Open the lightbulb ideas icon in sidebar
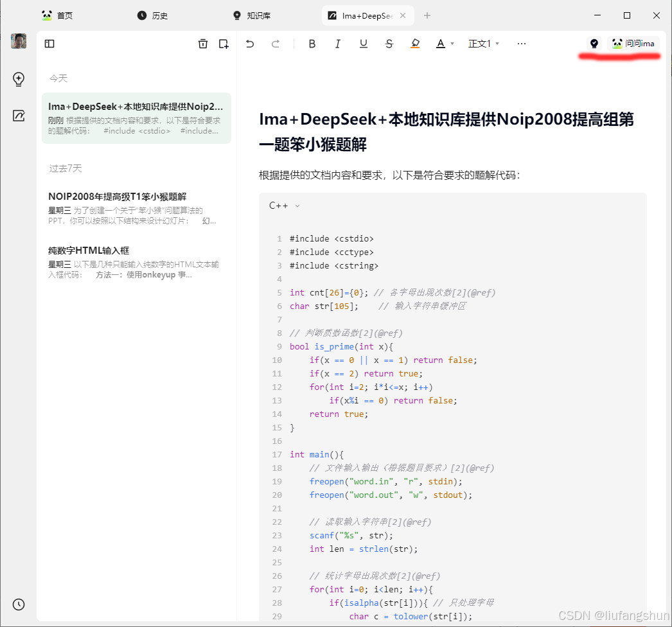 (19, 79)
